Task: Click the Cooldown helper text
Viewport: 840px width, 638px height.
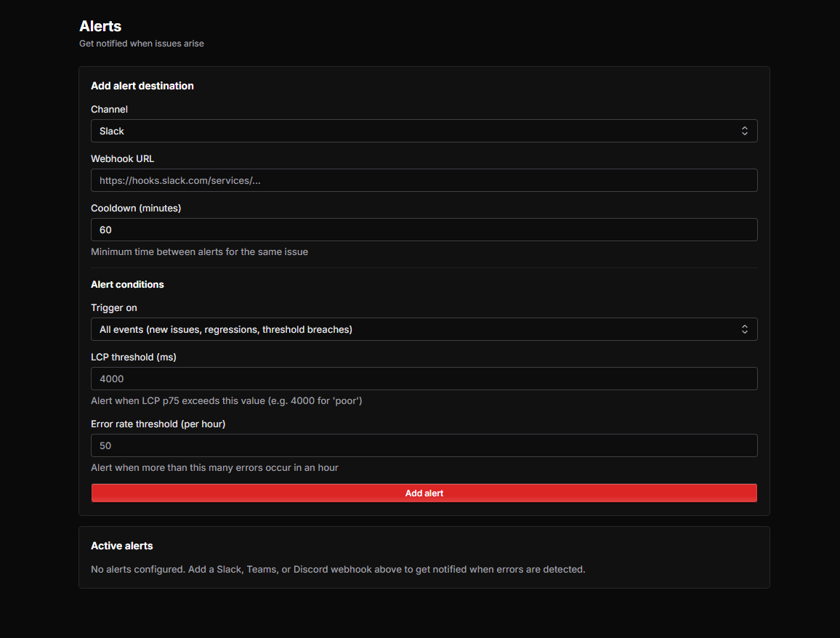Action: pyautogui.click(x=199, y=251)
